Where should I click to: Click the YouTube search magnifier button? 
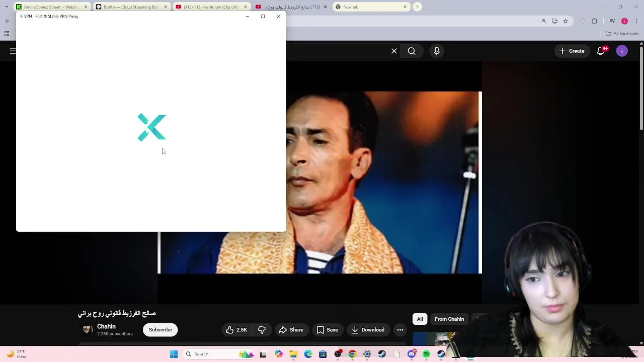412,51
